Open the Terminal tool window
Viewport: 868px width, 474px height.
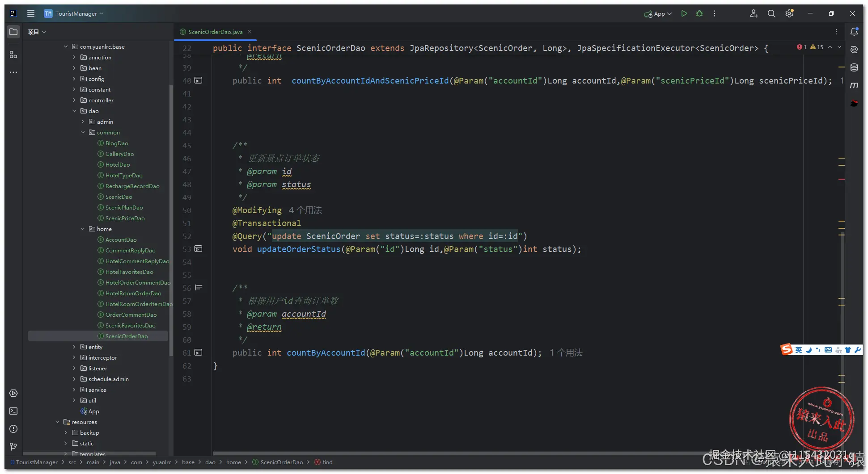13,411
